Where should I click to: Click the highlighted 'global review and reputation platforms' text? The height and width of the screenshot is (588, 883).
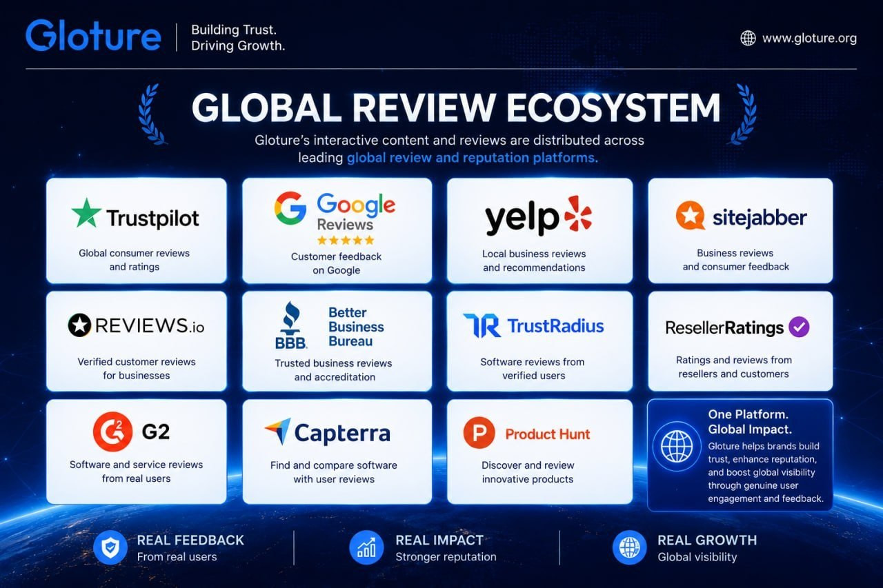click(472, 158)
